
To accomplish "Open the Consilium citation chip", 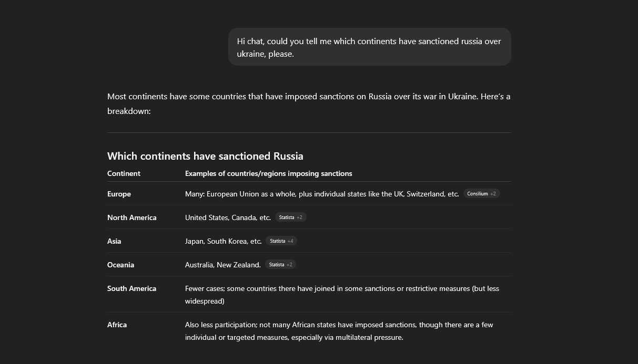I will coord(481,194).
